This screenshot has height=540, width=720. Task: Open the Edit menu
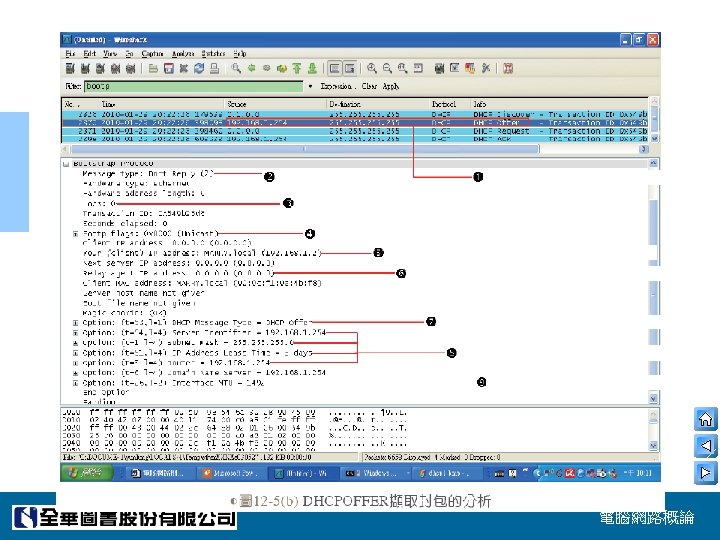pos(90,54)
